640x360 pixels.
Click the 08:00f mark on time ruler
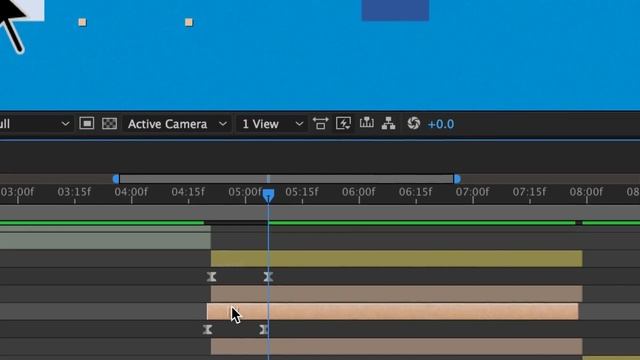587,192
